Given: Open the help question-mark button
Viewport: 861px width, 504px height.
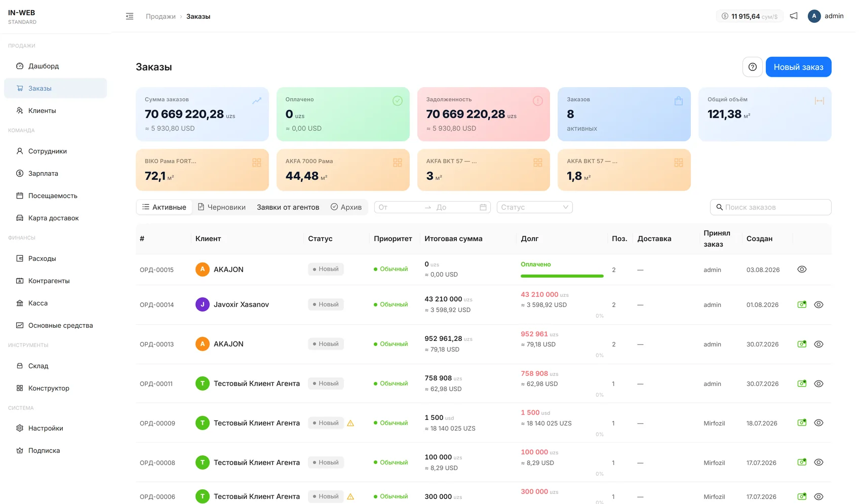Looking at the screenshot, I should [x=753, y=67].
